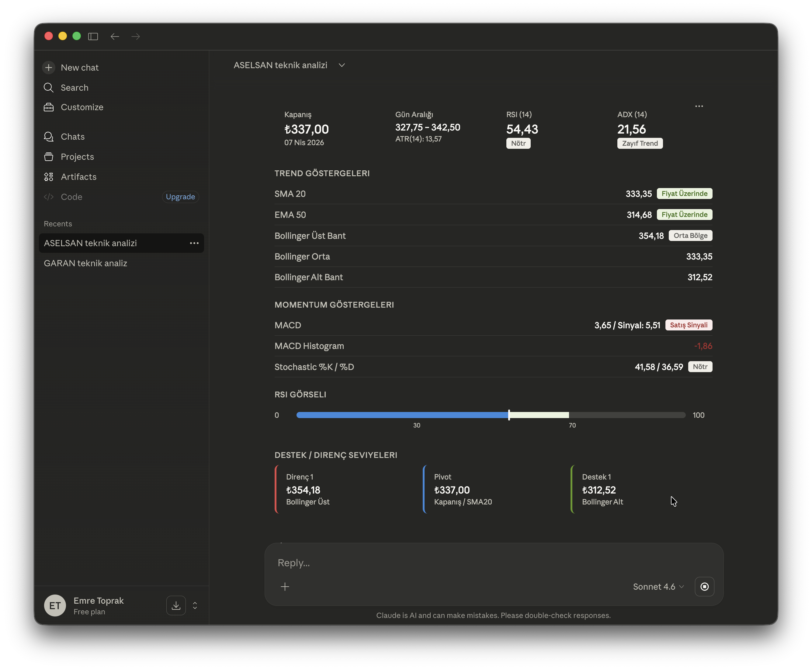
Task: Click the Satış Sinyali badge
Action: coord(689,325)
